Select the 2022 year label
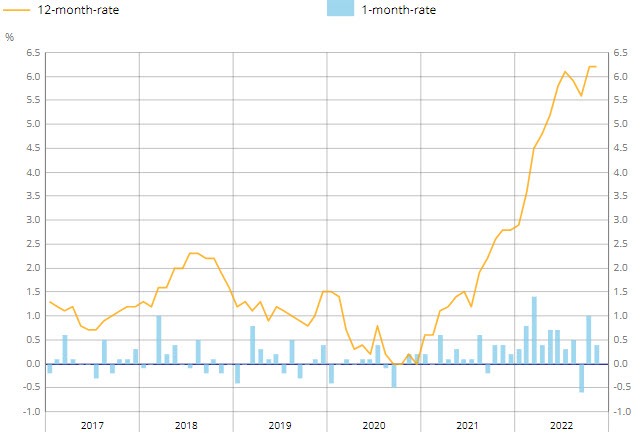The width and height of the screenshot is (642, 441). (x=561, y=425)
